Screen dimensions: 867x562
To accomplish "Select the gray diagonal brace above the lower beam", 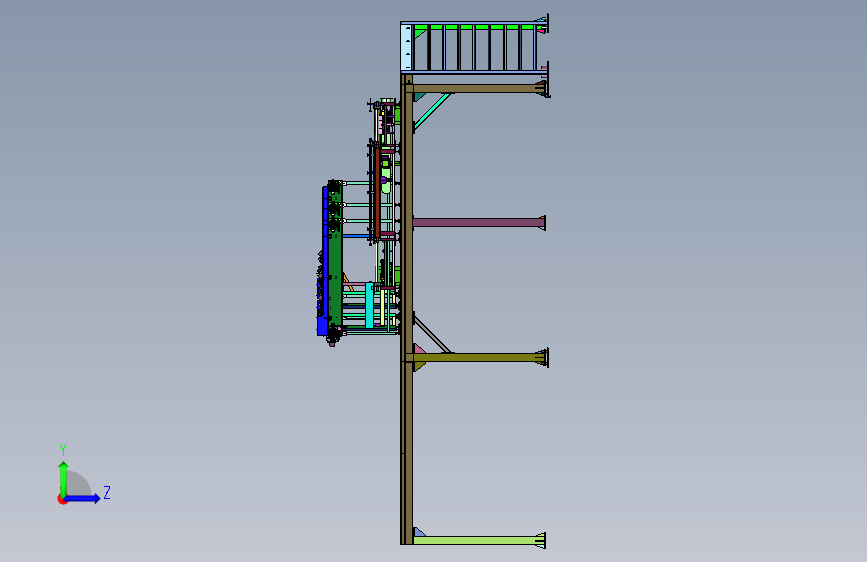I will (x=432, y=334).
